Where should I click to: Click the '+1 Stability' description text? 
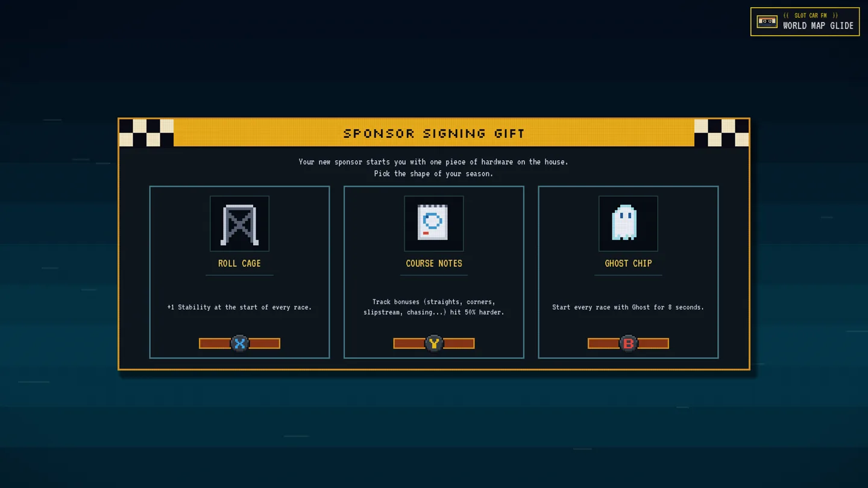tap(239, 307)
